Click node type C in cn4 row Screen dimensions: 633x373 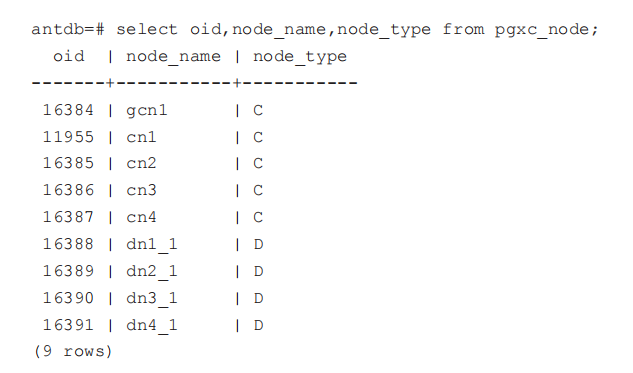[x=258, y=217]
